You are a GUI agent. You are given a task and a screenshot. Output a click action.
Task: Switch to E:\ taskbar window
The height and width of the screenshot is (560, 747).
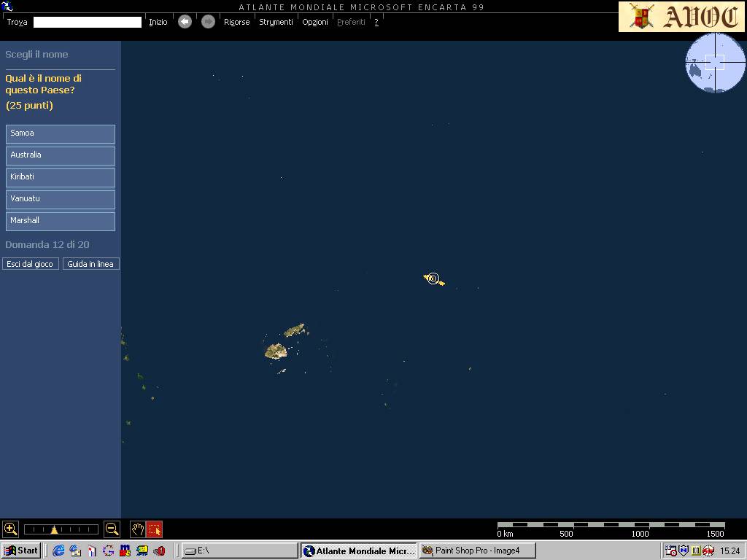(x=239, y=551)
